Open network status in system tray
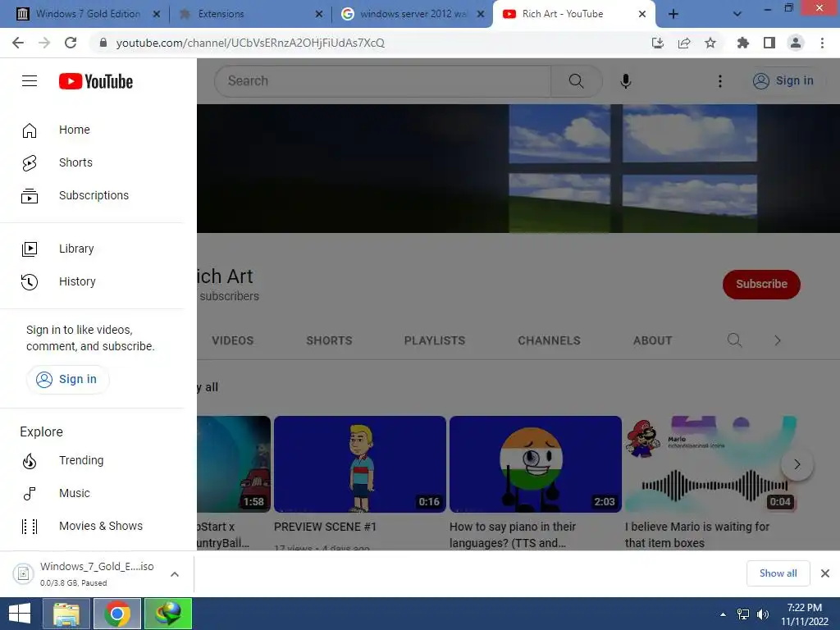Image resolution: width=840 pixels, height=630 pixels. click(x=743, y=614)
